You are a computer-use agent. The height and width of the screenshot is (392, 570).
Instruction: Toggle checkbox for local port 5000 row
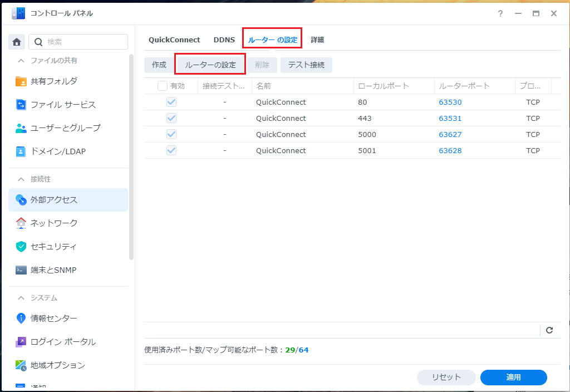(x=171, y=134)
